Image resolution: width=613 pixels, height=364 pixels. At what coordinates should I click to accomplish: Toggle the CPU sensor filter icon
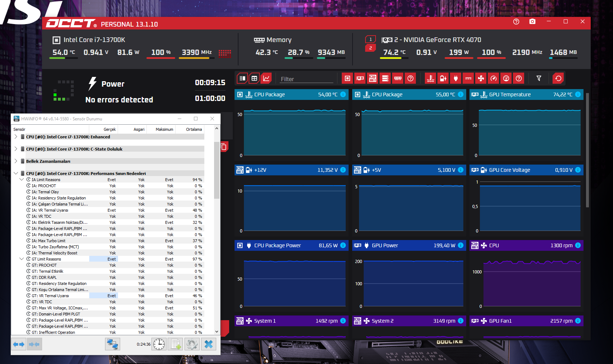[x=348, y=78]
